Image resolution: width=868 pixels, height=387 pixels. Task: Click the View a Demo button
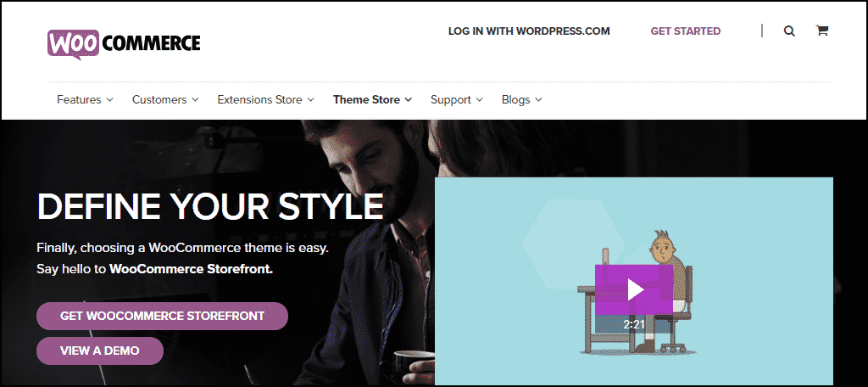point(100,351)
